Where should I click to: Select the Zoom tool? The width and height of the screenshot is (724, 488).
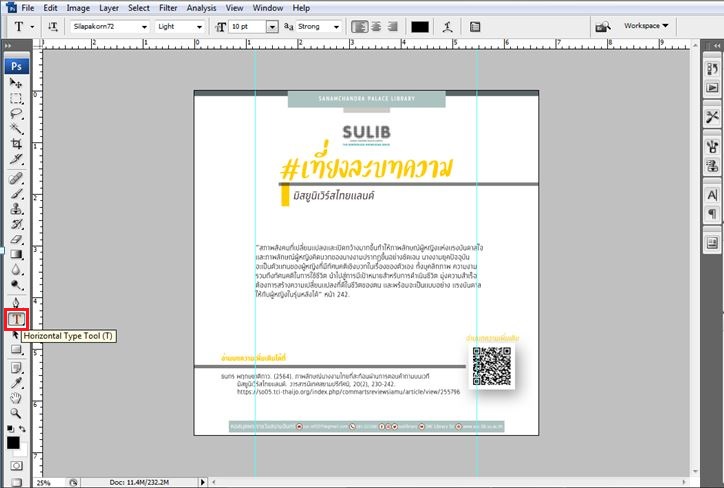[x=16, y=413]
